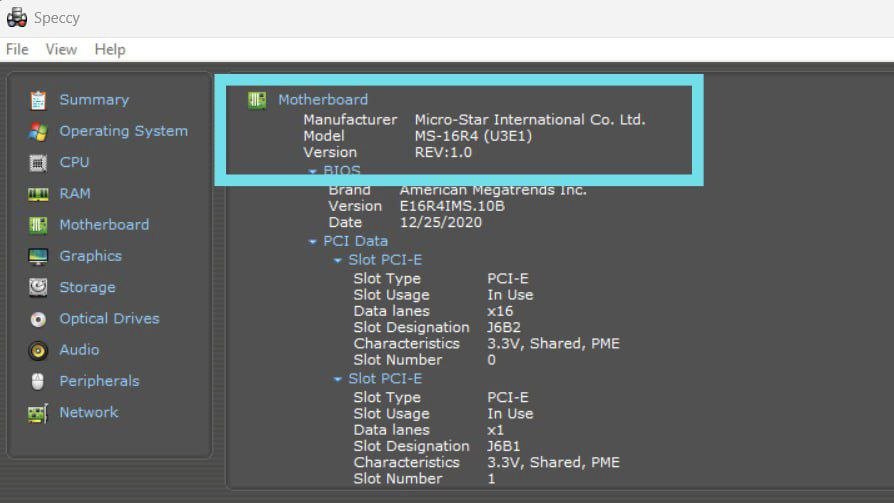
Task: Go to the Audio section
Action: [x=79, y=350]
